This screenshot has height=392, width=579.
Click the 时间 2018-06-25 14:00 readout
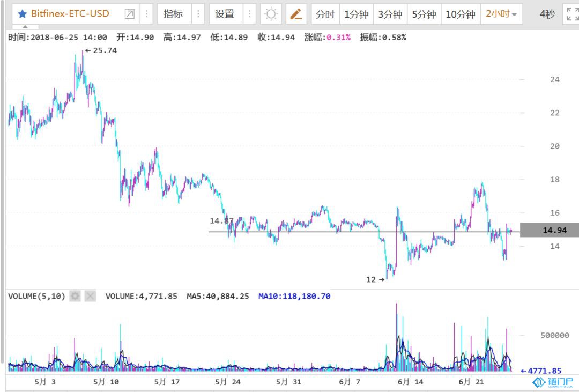pos(57,38)
